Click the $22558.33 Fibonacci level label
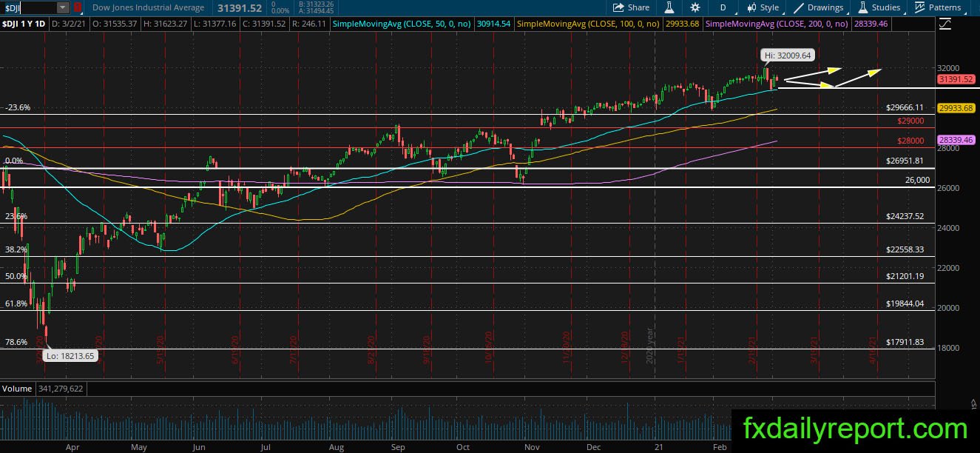Image resolution: width=980 pixels, height=453 pixels. pos(905,249)
